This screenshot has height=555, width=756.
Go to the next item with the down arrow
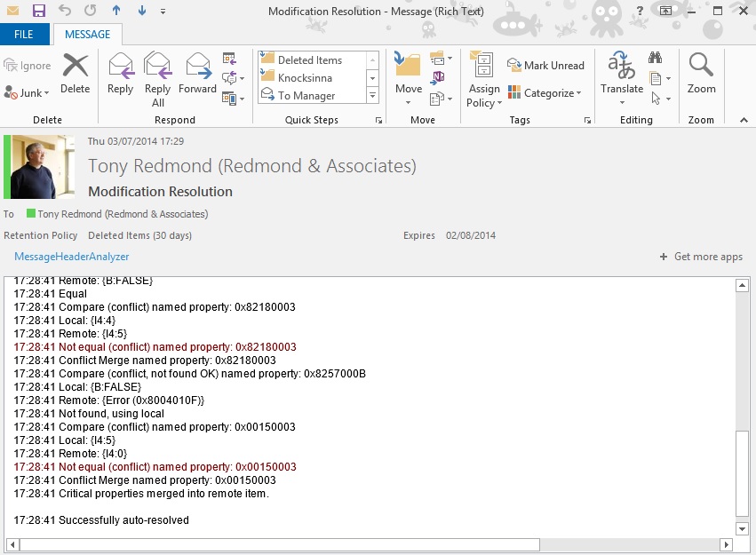click(142, 12)
